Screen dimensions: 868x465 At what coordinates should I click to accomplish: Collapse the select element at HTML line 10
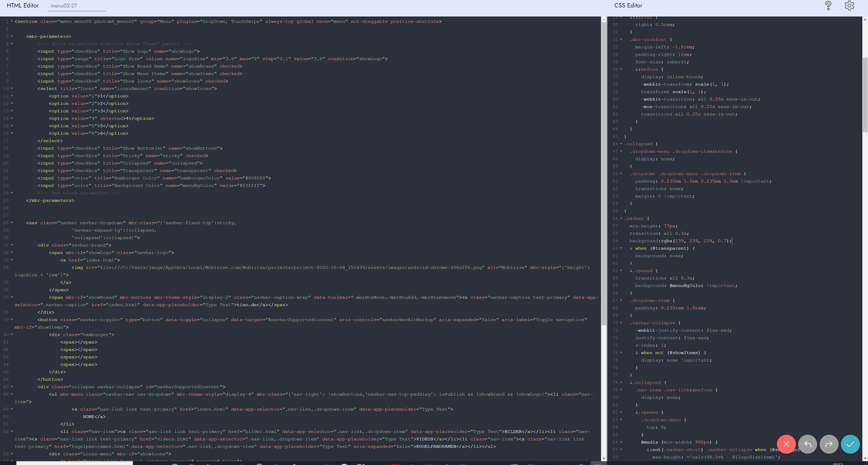pos(12,89)
